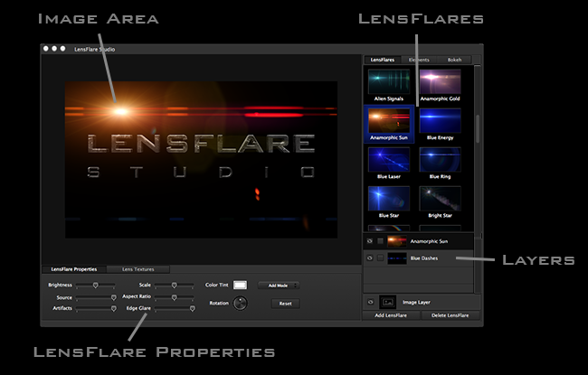Screen dimensions: 588x375
Task: Select the Blue Ring flare thumbnail
Action: 440,160
